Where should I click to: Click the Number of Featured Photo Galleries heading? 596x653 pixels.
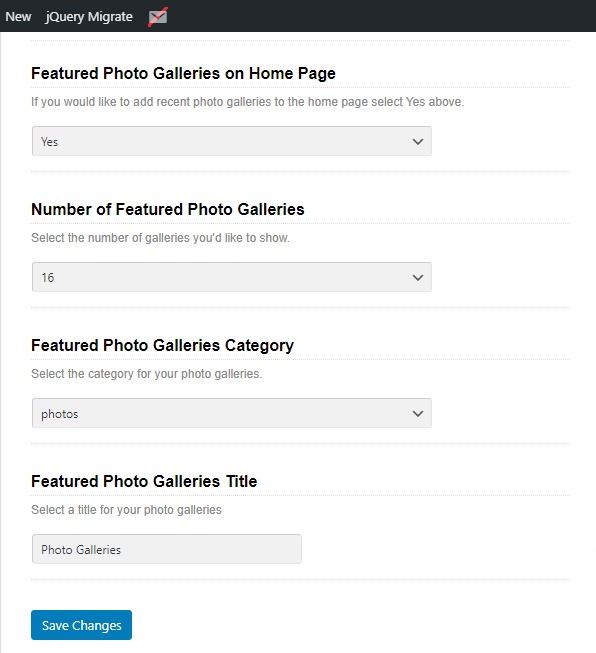coord(168,209)
